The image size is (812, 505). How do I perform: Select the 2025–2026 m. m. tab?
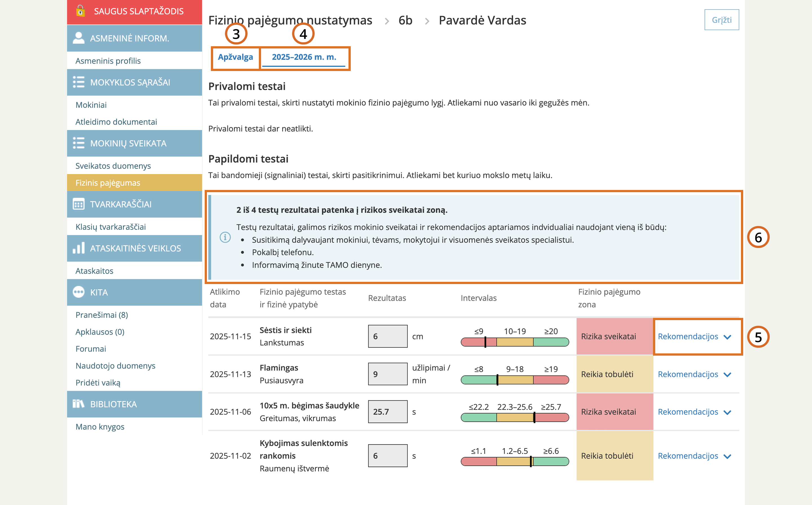click(304, 57)
